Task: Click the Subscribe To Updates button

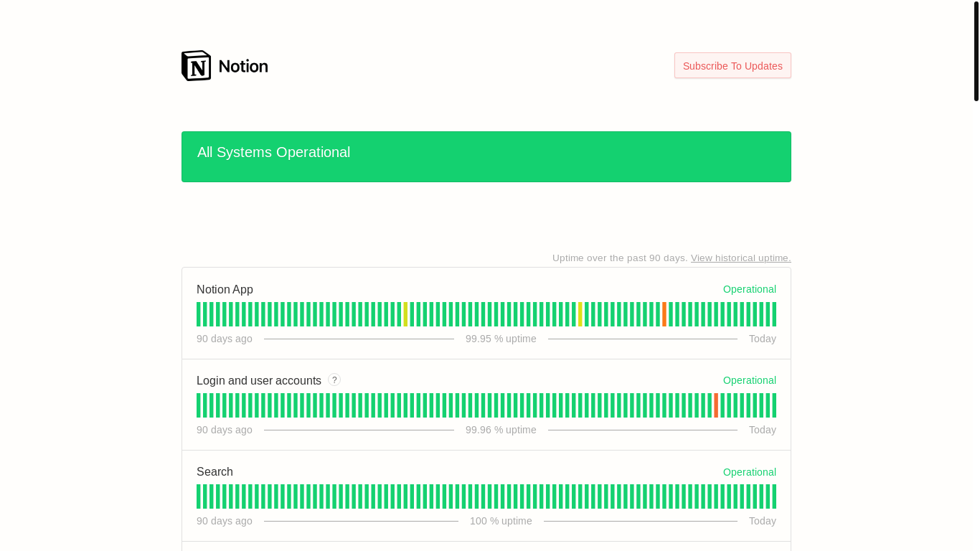Action: click(x=732, y=65)
